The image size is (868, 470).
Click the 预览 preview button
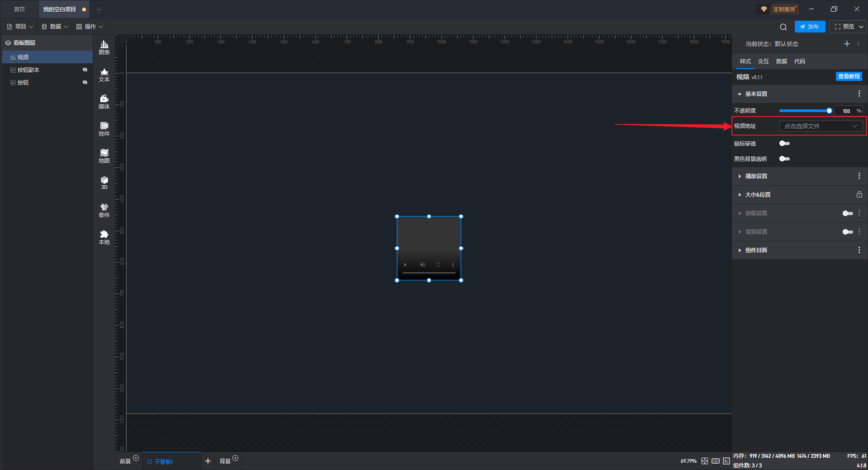[844, 27]
